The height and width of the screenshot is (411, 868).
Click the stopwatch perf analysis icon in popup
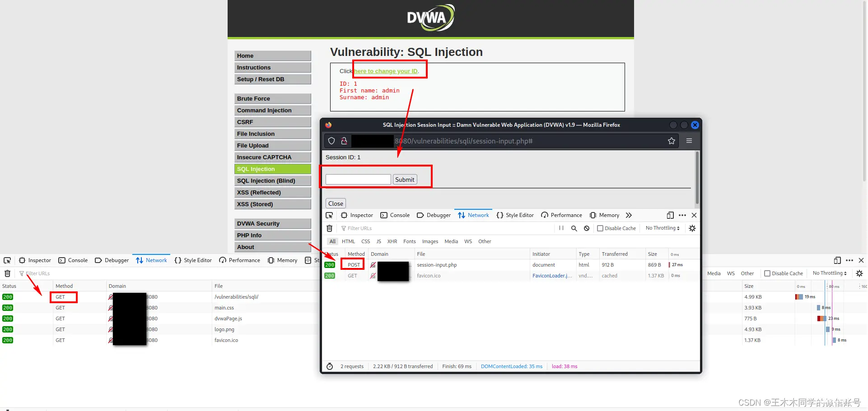pos(330,366)
